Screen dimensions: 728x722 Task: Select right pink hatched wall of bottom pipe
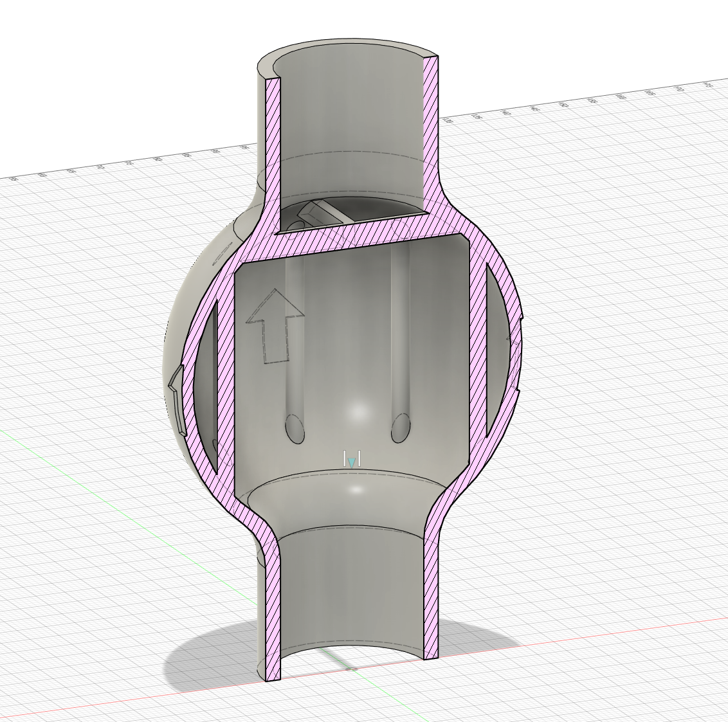[431, 590]
